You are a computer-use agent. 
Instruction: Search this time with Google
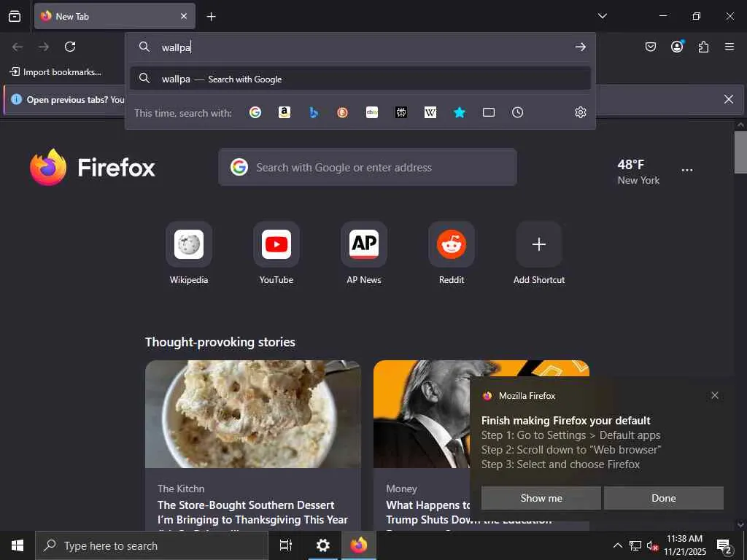point(255,112)
